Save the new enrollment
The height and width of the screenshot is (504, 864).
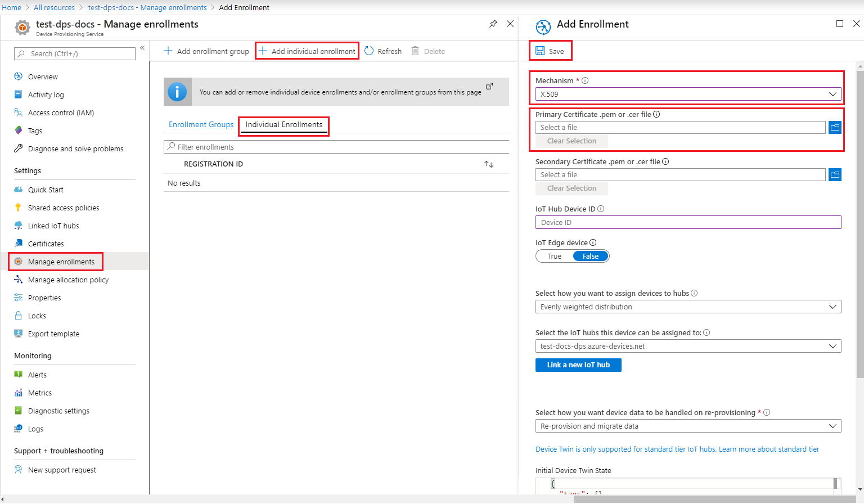(x=550, y=51)
